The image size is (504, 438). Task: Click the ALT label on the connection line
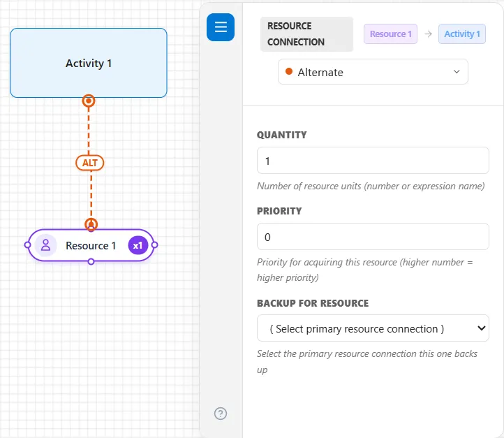[x=89, y=163]
